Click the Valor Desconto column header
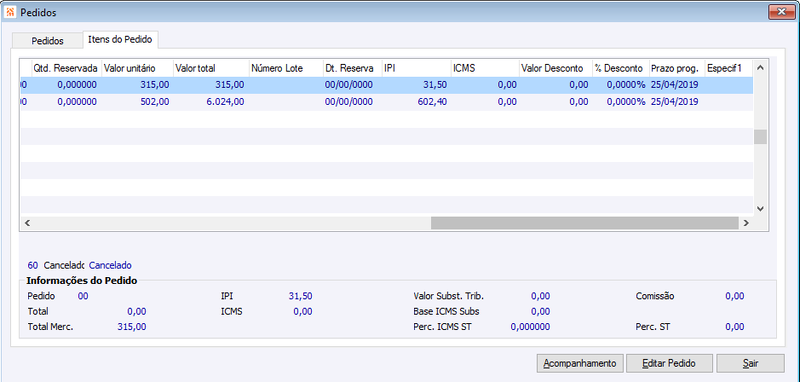Viewport: 800px width, 382px height. point(556,68)
